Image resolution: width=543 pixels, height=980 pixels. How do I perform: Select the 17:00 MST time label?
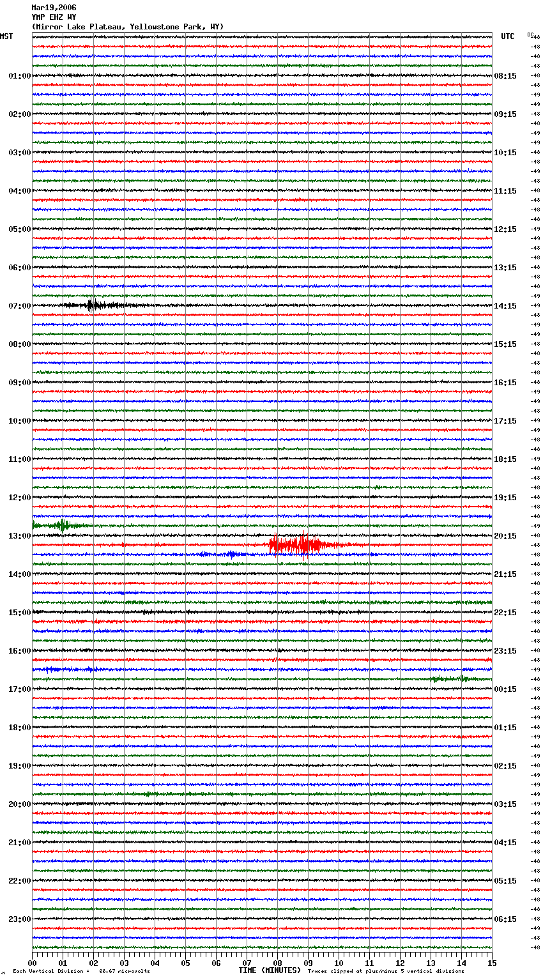point(20,689)
